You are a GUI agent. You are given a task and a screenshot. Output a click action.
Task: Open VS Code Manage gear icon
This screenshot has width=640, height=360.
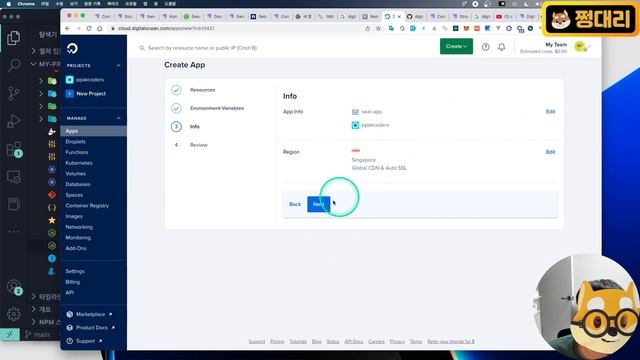(x=13, y=314)
